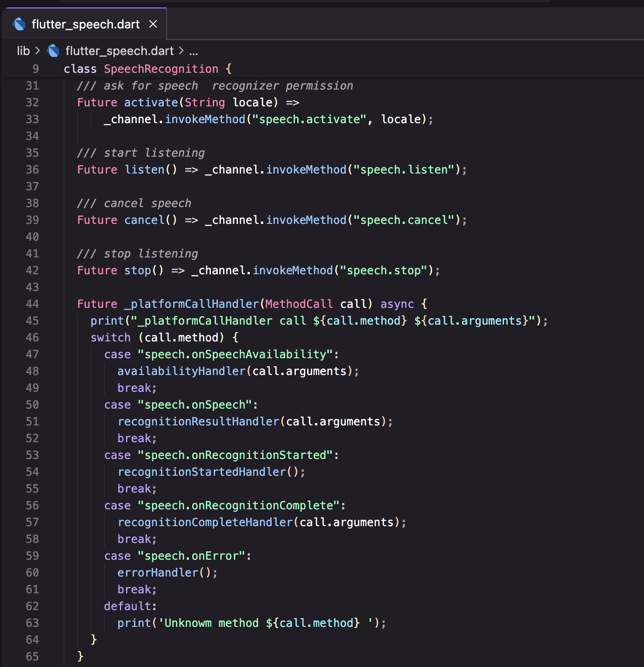Click the stop method name
Image resolution: width=644 pixels, height=667 pixels.
click(138, 271)
